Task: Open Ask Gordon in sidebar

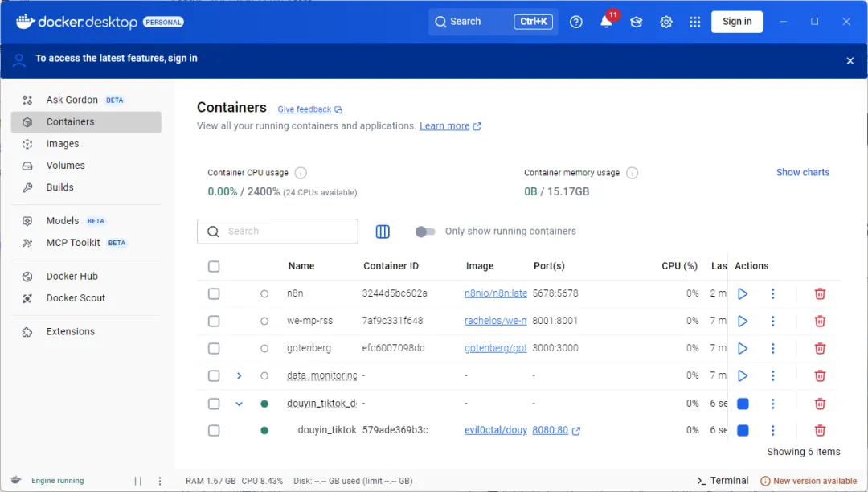Action: tap(86, 100)
